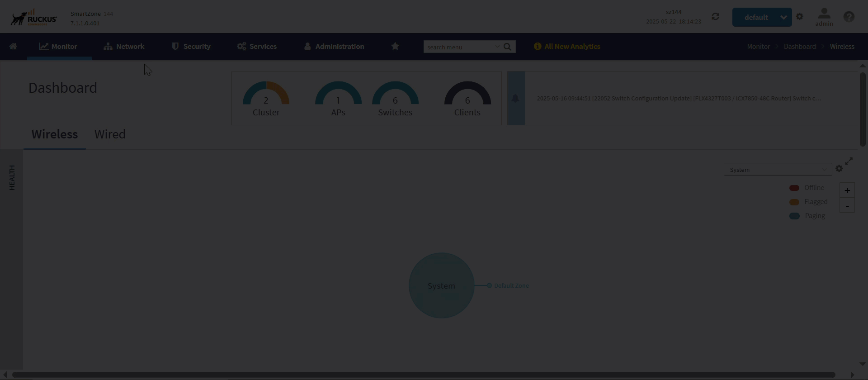868x380 pixels.
Task: Select the Clients gauge
Action: tap(467, 99)
